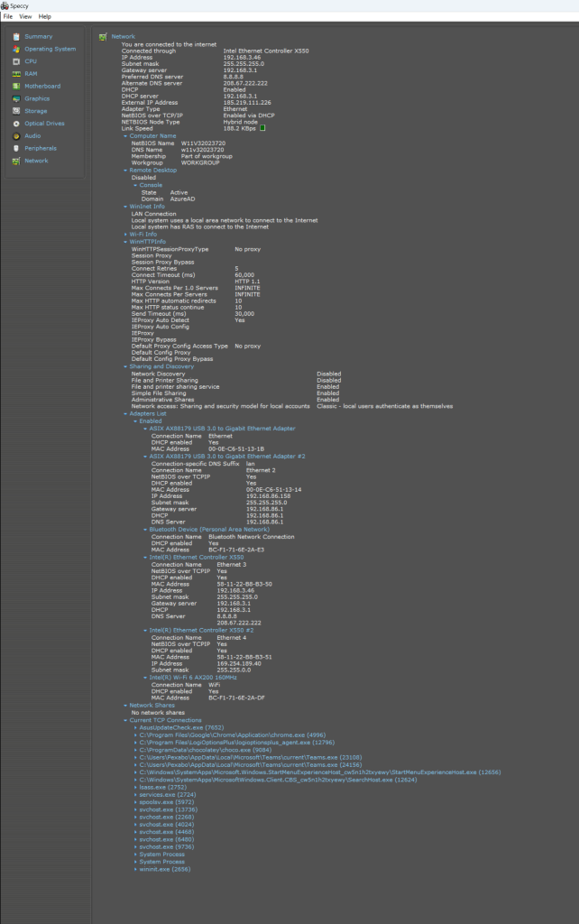This screenshot has height=924, width=579.
Task: Expand the spoolsv.exe (5972) entry
Action: [135, 802]
